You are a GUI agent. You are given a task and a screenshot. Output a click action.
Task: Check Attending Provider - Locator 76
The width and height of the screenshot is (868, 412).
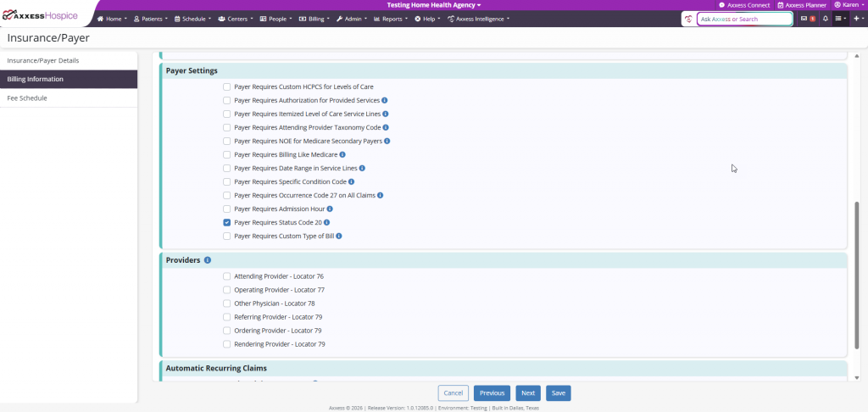pyautogui.click(x=227, y=276)
